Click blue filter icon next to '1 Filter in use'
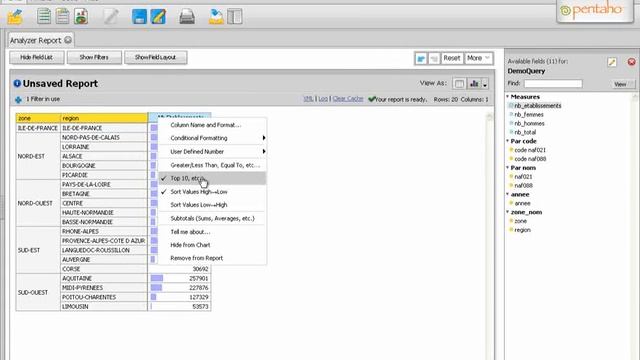Viewport: 640px width, 360px height. coord(18,100)
